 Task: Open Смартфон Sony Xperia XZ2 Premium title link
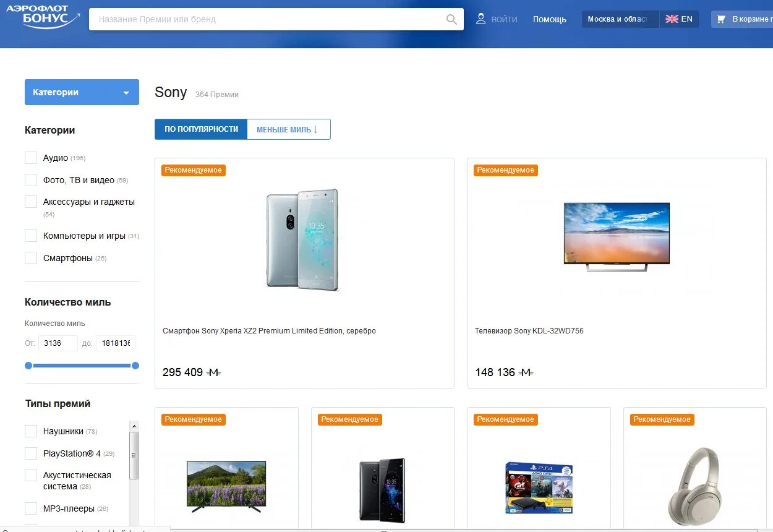pyautogui.click(x=269, y=331)
